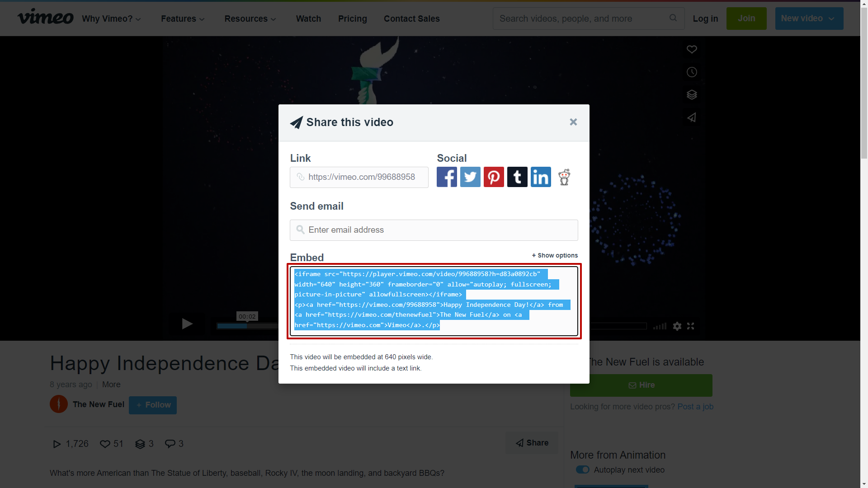Screen dimensions: 868x488
Task: Add to collections with the layers icon
Action: pyautogui.click(x=692, y=95)
